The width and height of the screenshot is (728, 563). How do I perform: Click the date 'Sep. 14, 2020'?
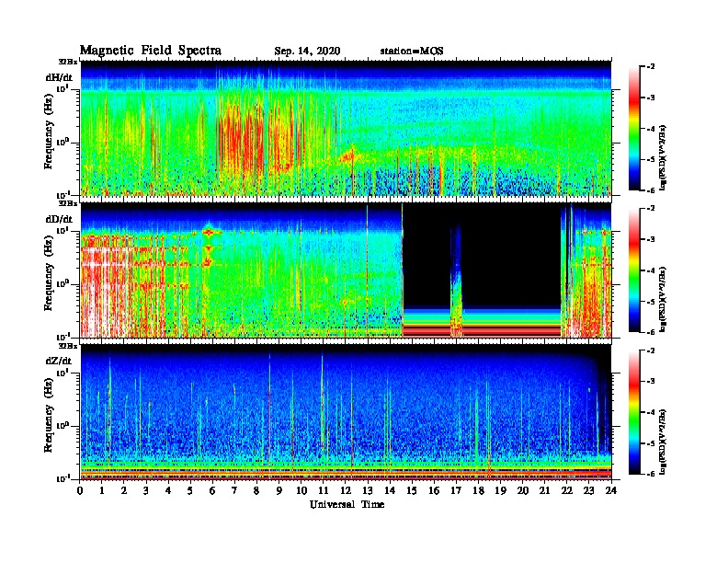point(307,51)
